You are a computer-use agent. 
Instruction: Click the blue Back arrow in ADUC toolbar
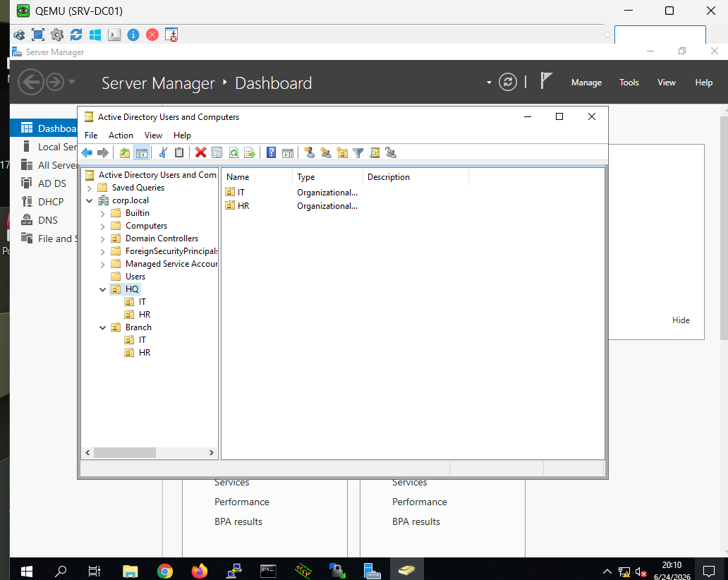tap(87, 153)
